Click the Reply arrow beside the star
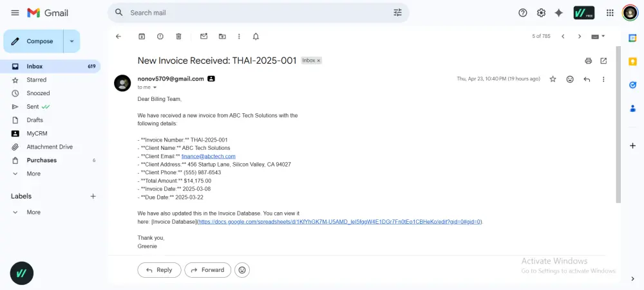Image resolution: width=644 pixels, height=290 pixels. click(587, 79)
